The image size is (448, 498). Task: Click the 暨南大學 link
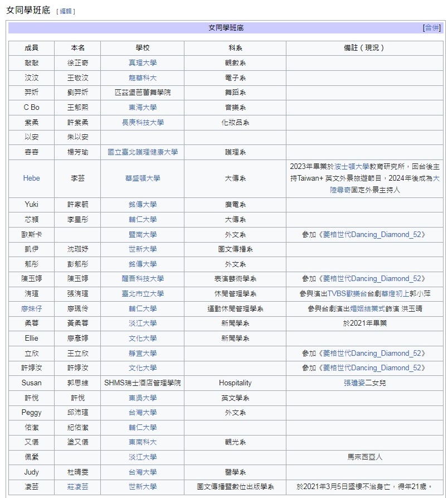143,234
